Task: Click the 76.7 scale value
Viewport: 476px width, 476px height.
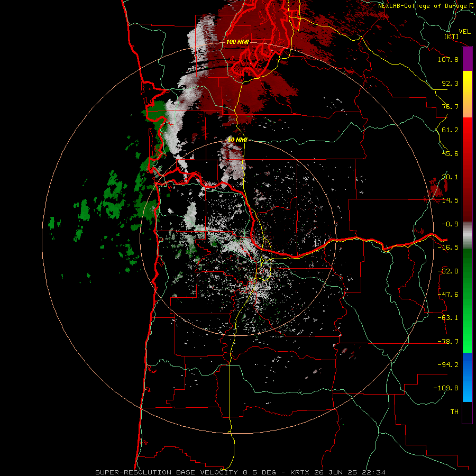Action: click(450, 106)
